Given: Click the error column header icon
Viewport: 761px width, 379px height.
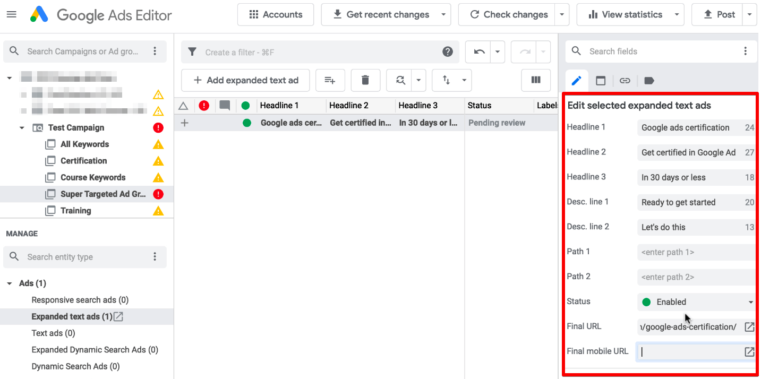Looking at the screenshot, I should [x=204, y=105].
